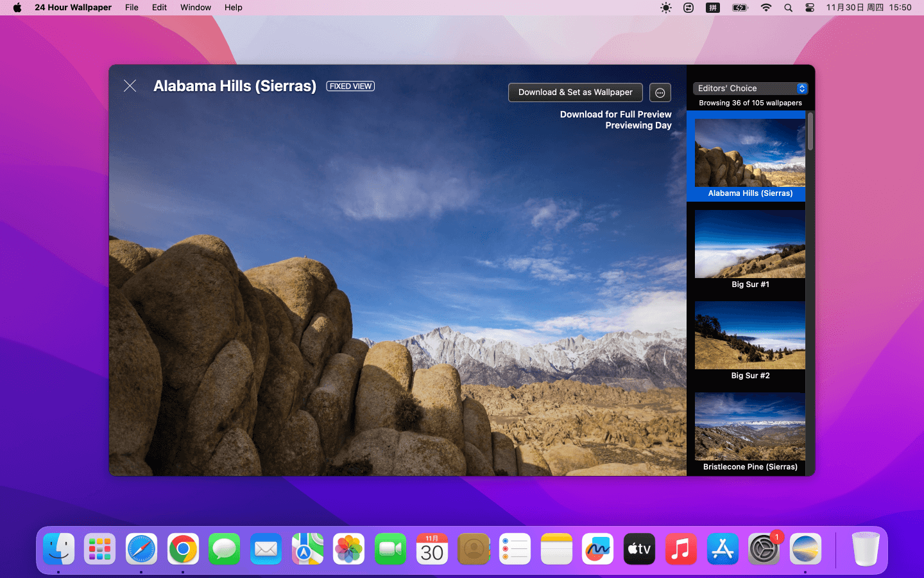924x578 pixels.
Task: Click the wallpaper list scrollbar
Action: [x=810, y=132]
